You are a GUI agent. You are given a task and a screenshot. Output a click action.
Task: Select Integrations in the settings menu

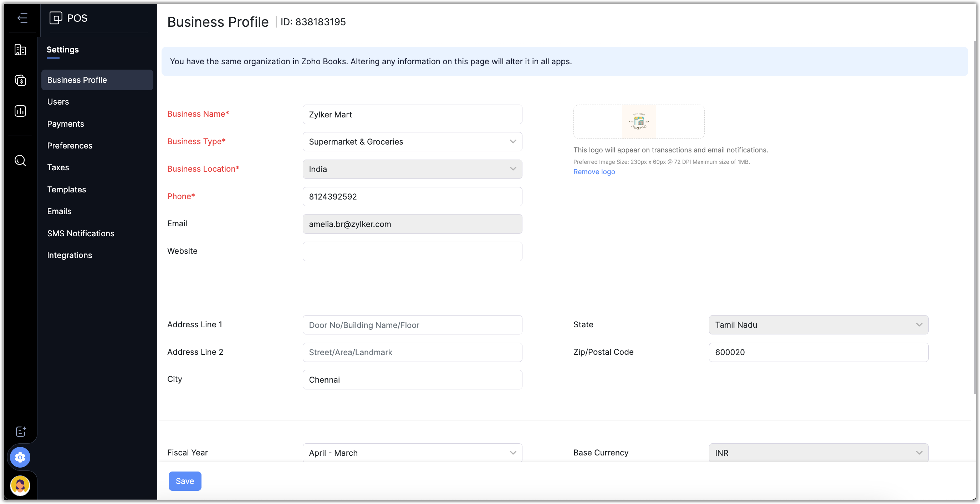coord(70,255)
